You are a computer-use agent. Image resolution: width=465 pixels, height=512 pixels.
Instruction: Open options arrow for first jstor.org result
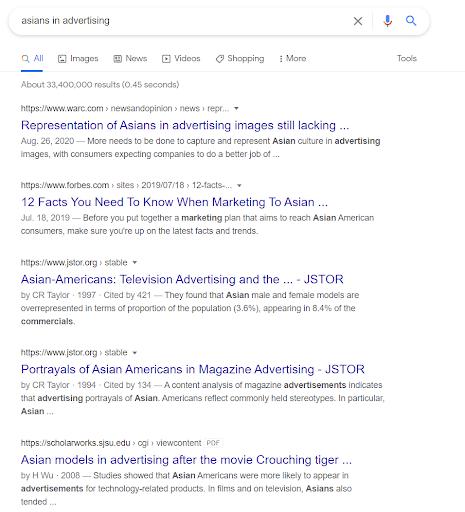point(135,263)
